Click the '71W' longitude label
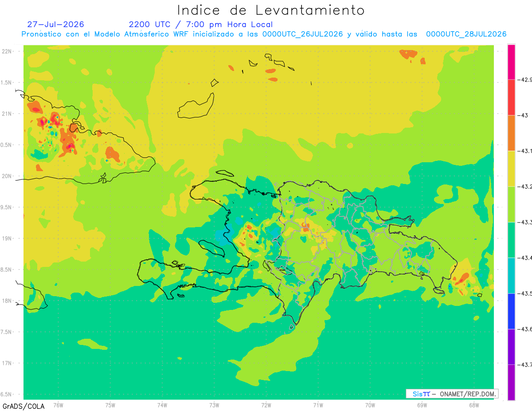The height and width of the screenshot is (411, 532). click(318, 405)
